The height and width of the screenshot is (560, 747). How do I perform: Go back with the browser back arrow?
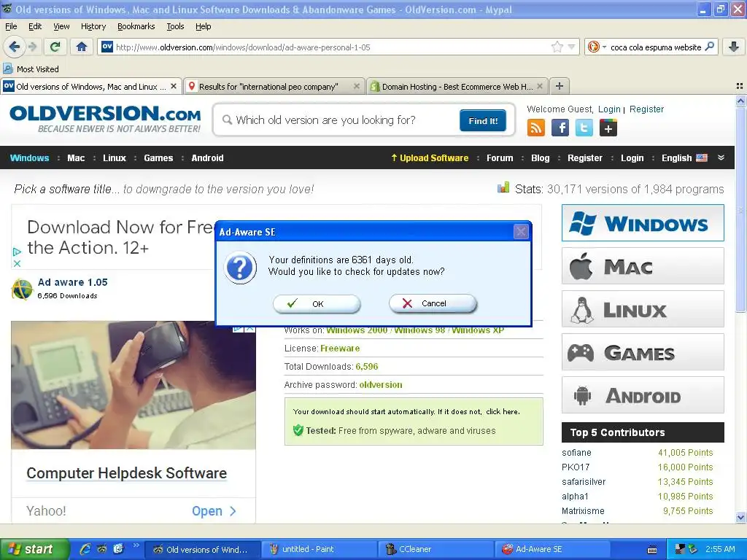[14, 47]
